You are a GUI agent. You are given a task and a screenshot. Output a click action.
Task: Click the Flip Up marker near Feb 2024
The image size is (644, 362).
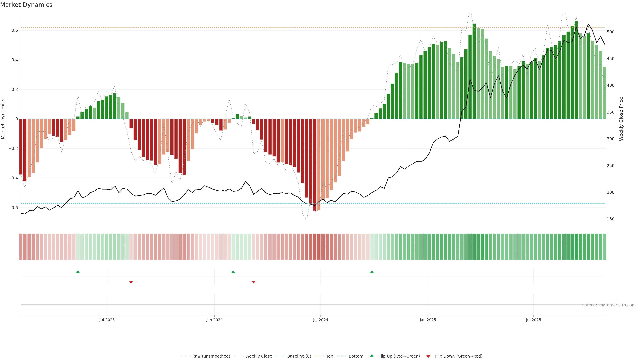tap(233, 272)
